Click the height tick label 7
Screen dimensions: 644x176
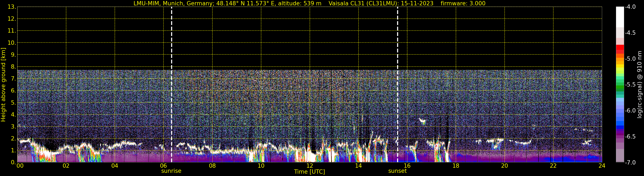pyautogui.click(x=13, y=79)
